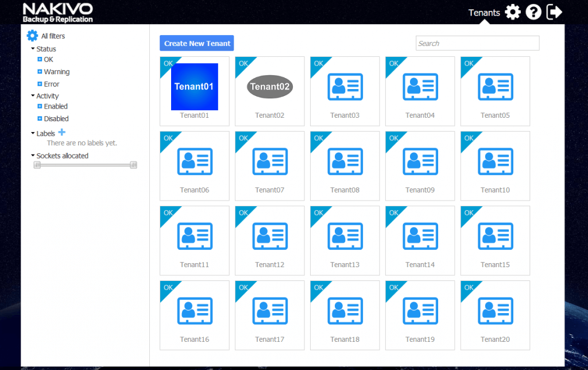The image size is (588, 370).
Task: Open the Tenant20 card icon
Action: pos(496,311)
